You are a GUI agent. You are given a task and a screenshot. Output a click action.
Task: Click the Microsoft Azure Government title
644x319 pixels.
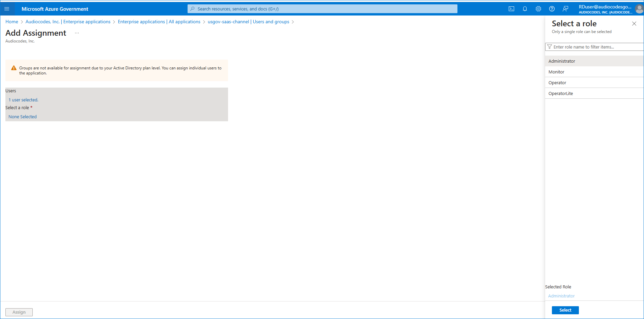55,9
